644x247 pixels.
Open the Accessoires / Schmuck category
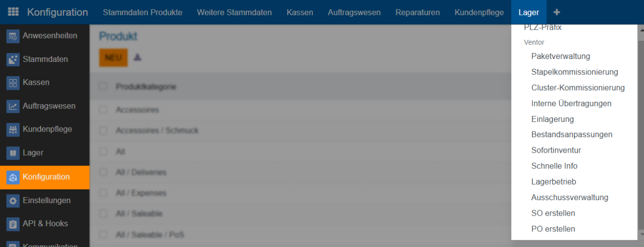pyautogui.click(x=157, y=131)
